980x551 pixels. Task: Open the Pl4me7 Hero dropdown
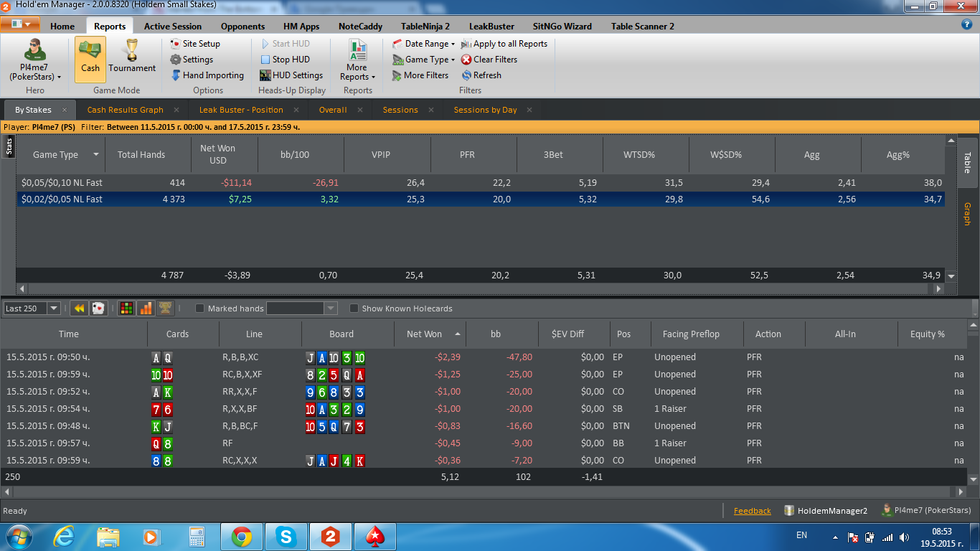click(x=34, y=60)
